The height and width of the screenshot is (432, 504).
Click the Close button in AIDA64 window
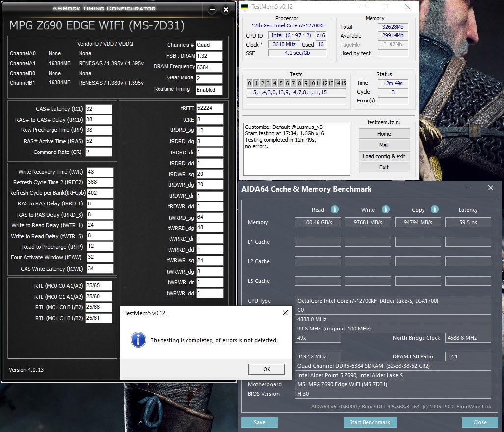[x=480, y=422]
